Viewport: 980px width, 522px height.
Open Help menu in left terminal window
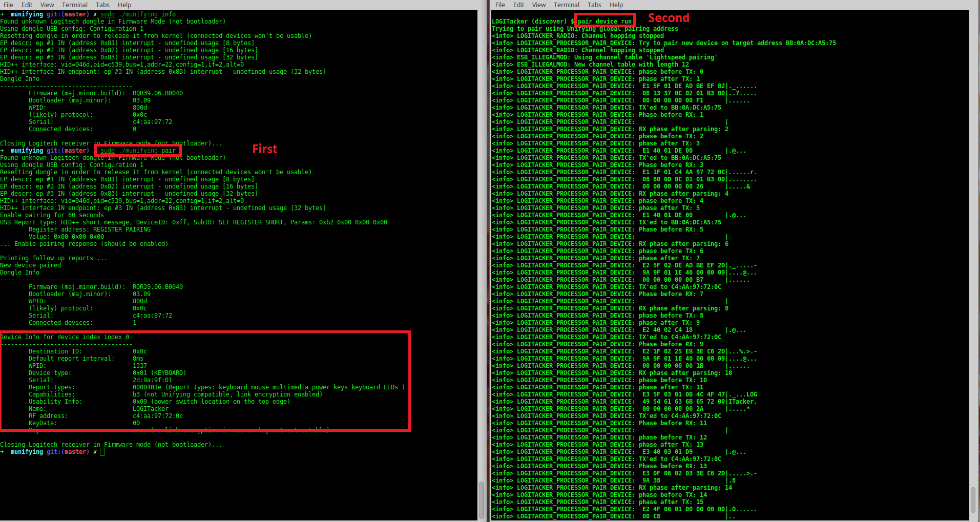point(124,5)
